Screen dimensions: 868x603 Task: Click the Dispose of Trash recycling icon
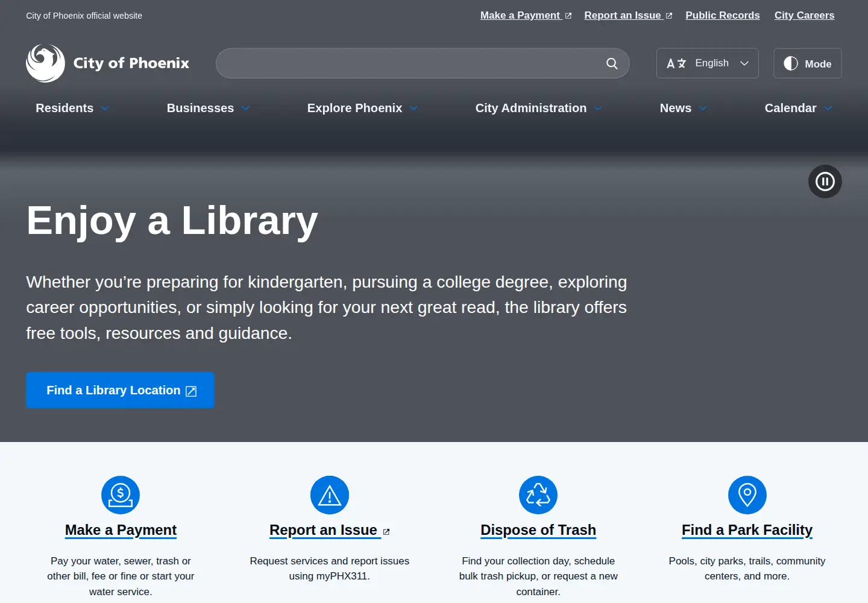pyautogui.click(x=538, y=495)
